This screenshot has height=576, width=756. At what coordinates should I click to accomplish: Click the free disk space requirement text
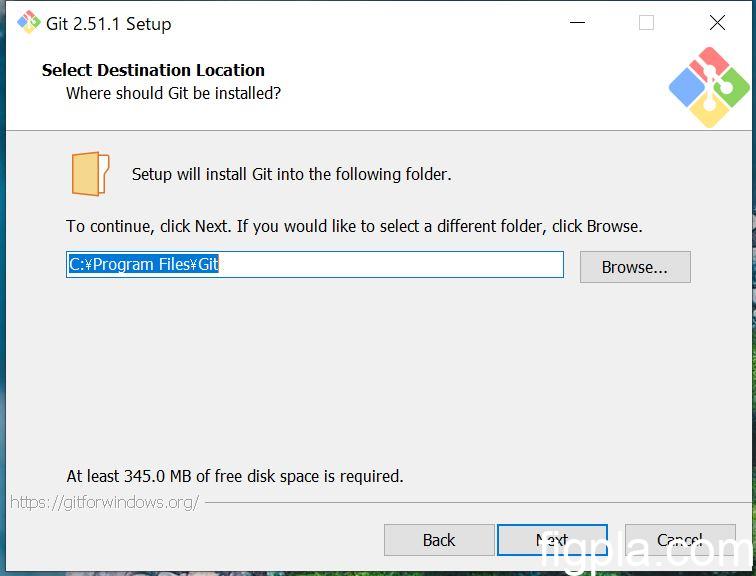pyautogui.click(x=235, y=476)
